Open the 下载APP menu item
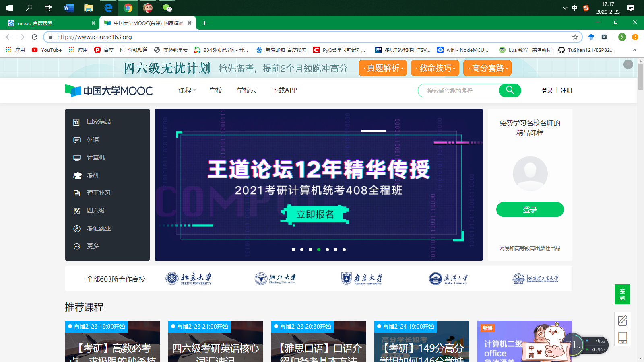The width and height of the screenshot is (644, 362). (x=284, y=90)
